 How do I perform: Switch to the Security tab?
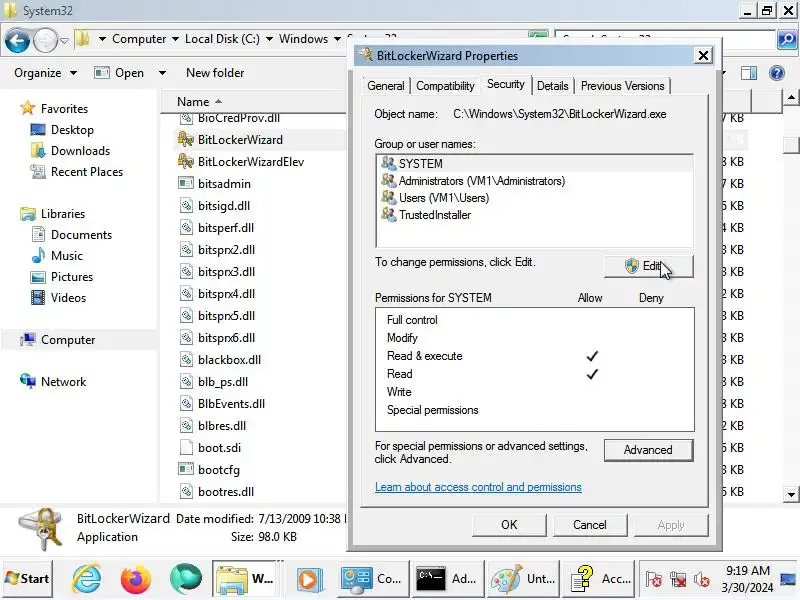(x=505, y=84)
